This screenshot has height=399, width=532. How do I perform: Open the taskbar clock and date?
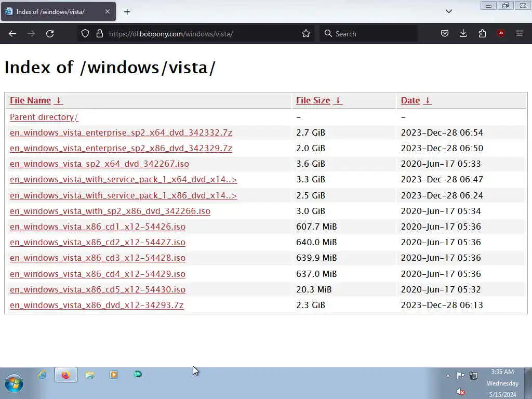[502, 383]
